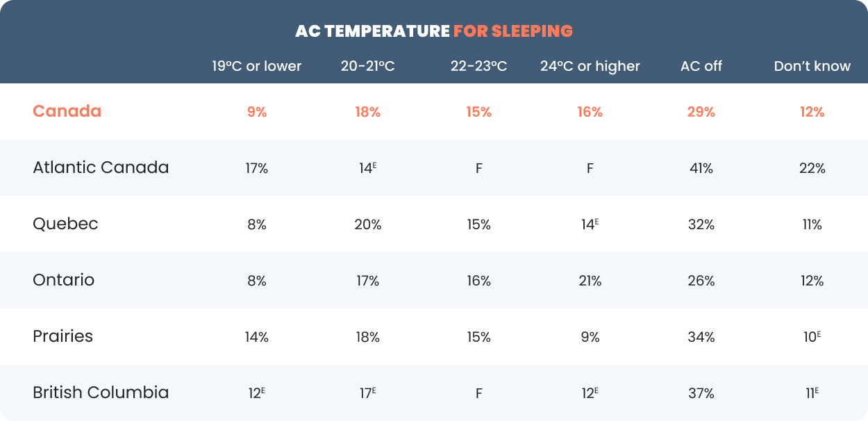868x421 pixels.
Task: Select the 19°C or lower column header
Action: point(257,66)
